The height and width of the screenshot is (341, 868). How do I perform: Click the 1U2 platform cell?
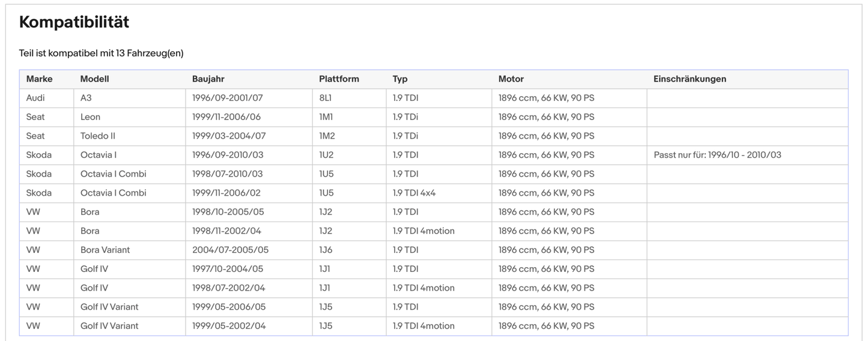(x=327, y=155)
